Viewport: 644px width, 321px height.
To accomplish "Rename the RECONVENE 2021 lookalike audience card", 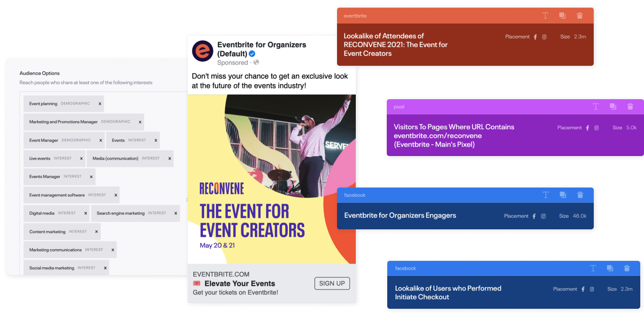I will [545, 16].
